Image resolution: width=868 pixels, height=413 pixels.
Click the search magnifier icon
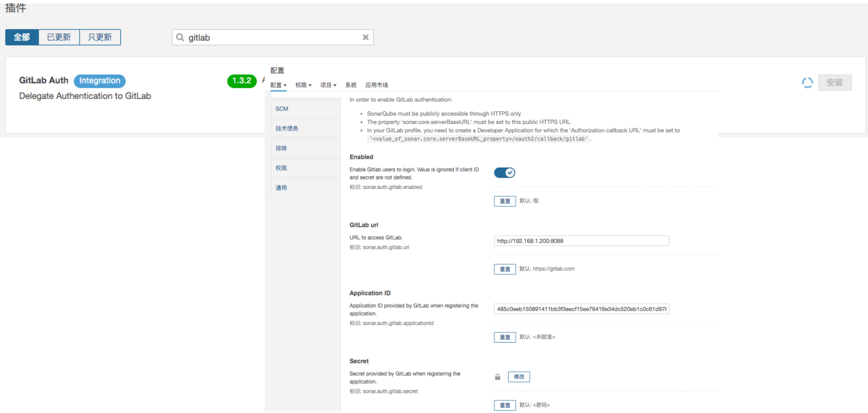pyautogui.click(x=180, y=37)
